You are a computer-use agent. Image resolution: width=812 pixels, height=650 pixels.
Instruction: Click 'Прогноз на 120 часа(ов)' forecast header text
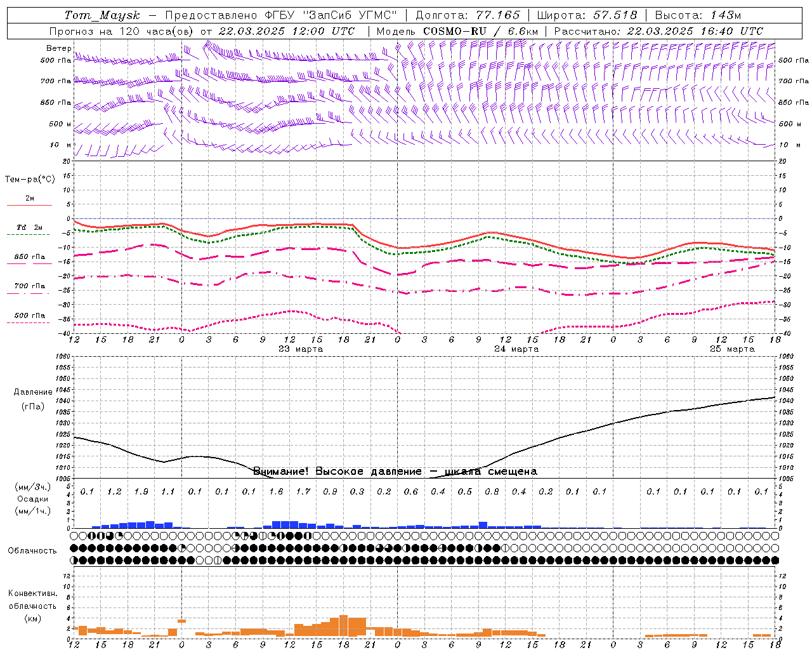pyautogui.click(x=122, y=31)
